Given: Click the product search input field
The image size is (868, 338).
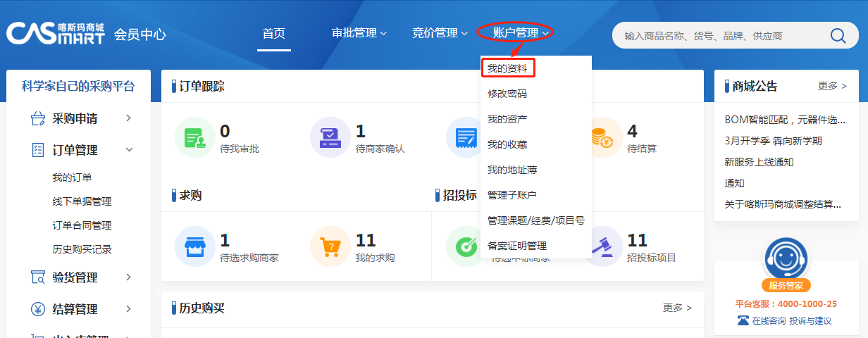Looking at the screenshot, I should [719, 36].
